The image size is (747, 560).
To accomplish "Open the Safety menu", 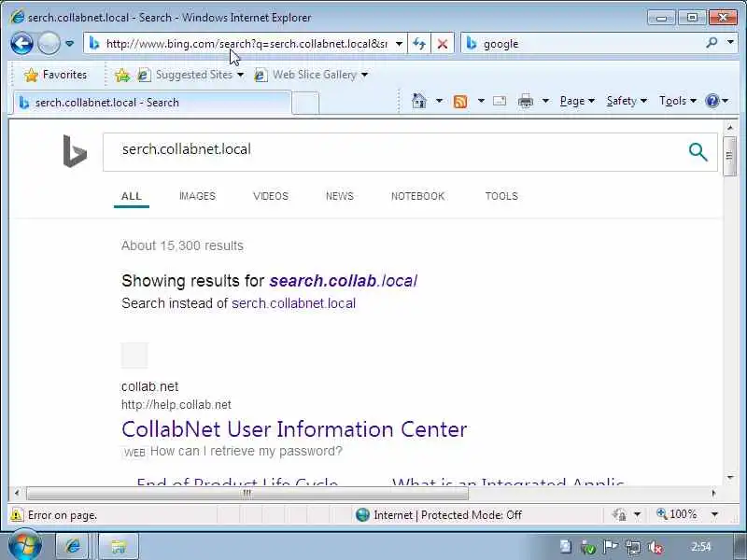I will [627, 101].
